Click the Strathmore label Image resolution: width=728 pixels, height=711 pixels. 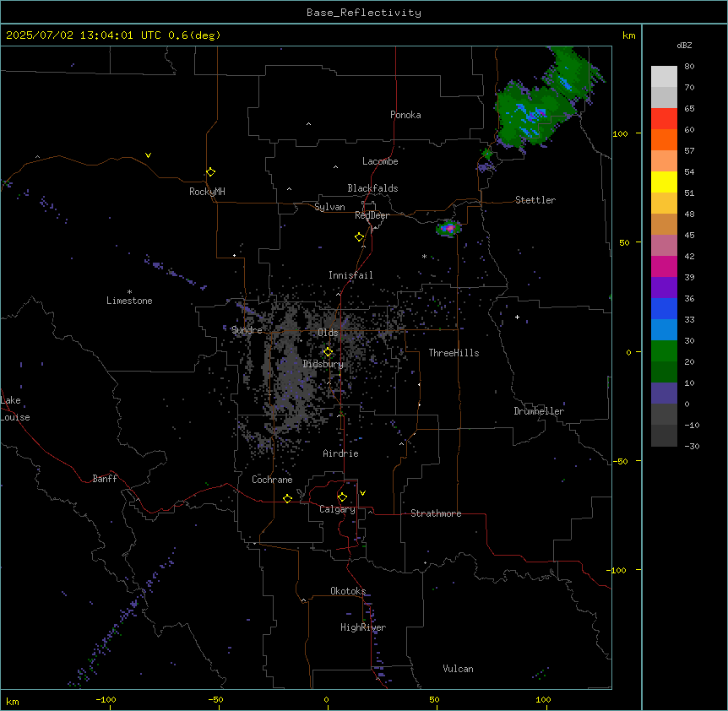point(436,513)
